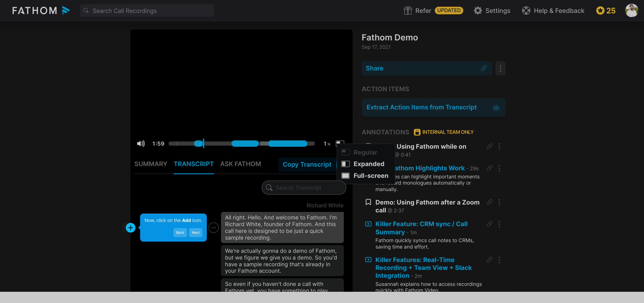Click Extract Action Items from Transcript
Viewport: 644px width, 303px height.
pyautogui.click(x=434, y=107)
